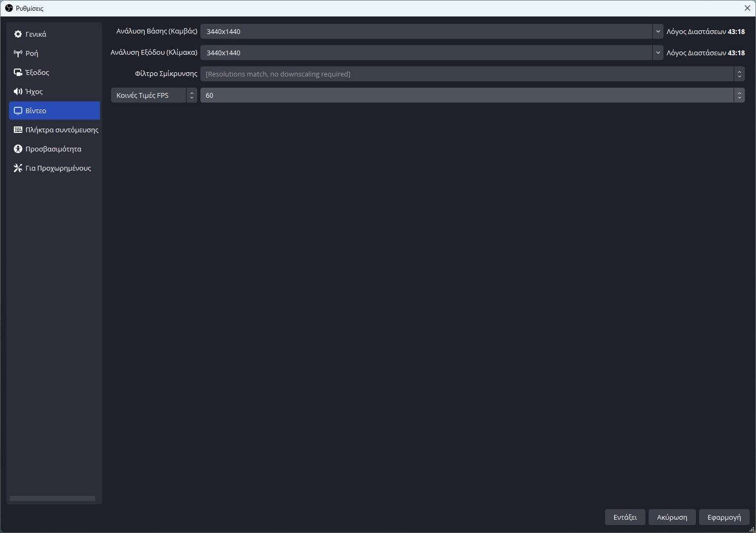
Task: Click the monitor icon for Βίντεο
Action: point(18,111)
